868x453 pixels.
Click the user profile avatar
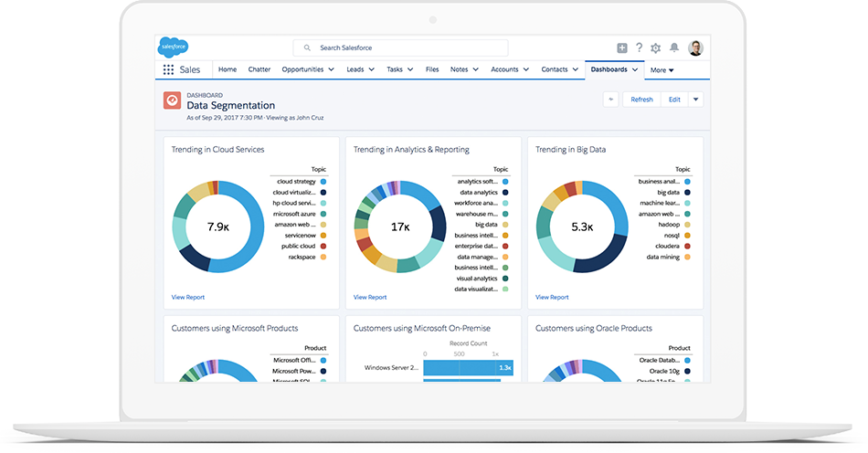(695, 47)
